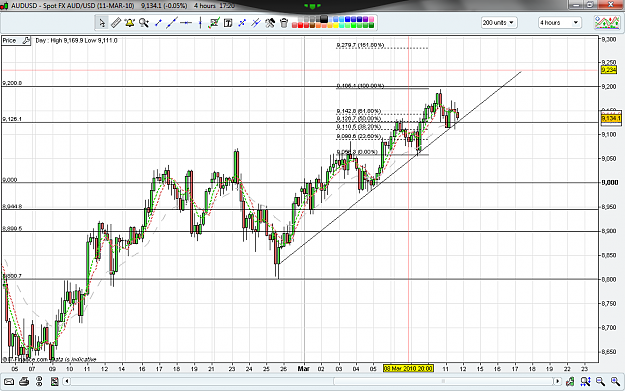Select the text annotation tool

click(228, 23)
